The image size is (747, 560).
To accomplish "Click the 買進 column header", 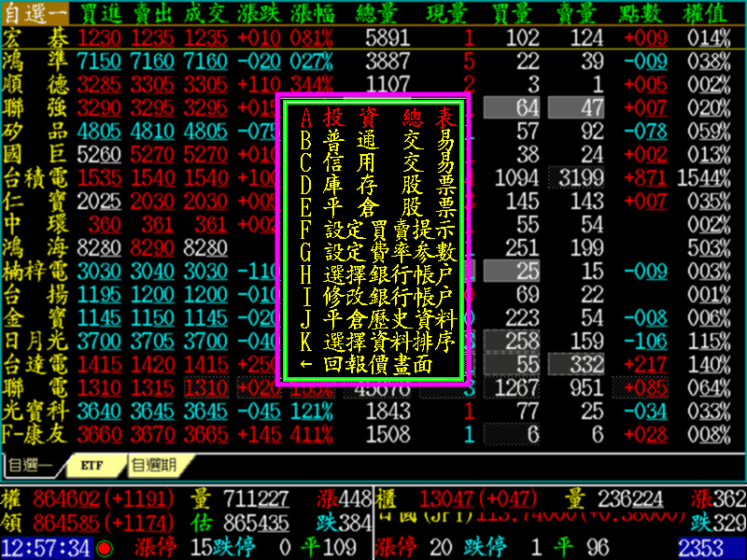I will coord(99,13).
